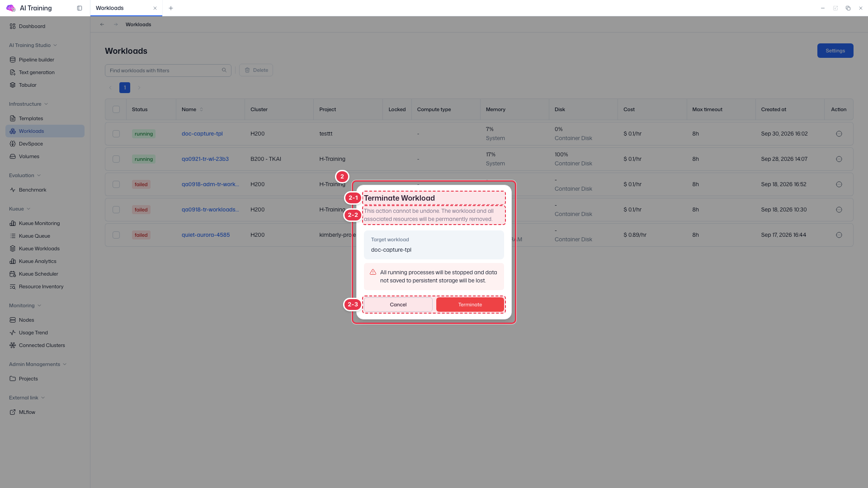868x488 pixels.
Task: Confirm with the red Terminate button
Action: pos(470,305)
